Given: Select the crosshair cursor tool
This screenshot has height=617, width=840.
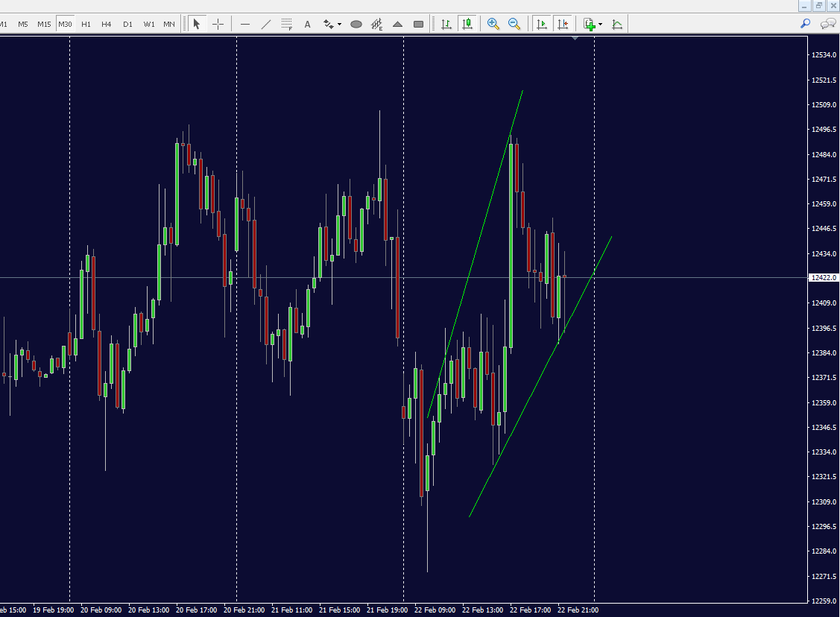Looking at the screenshot, I should pyautogui.click(x=218, y=24).
